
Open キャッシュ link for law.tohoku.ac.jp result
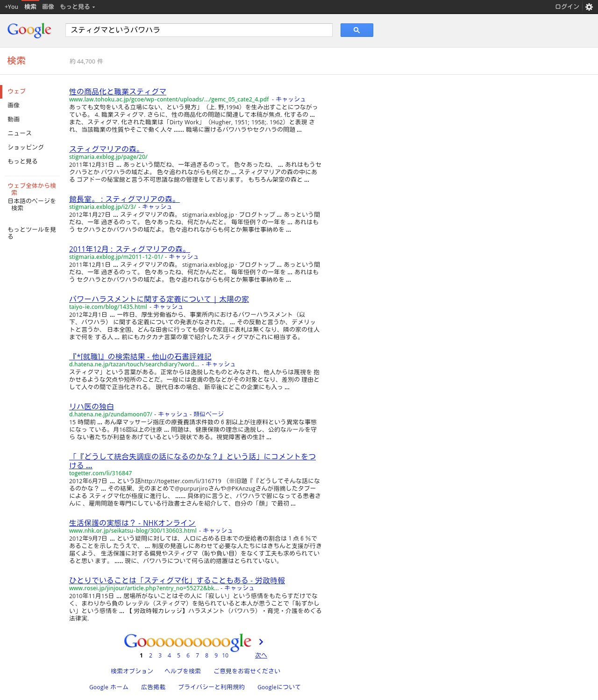point(291,99)
